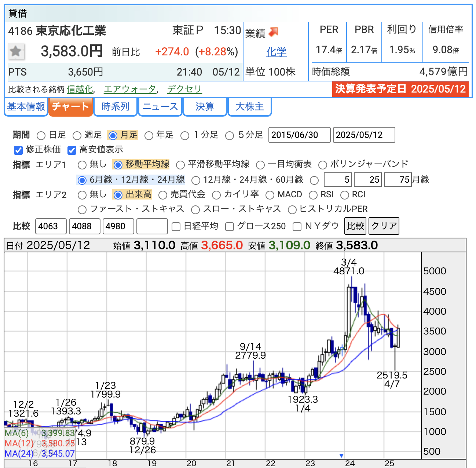The width and height of the screenshot is (476, 468).
Task: Toggle the 高安値表示 checkbox
Action: click(x=72, y=150)
